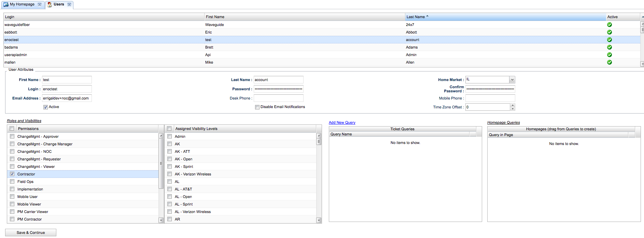The height and width of the screenshot is (238, 644).
Task: Click the Users tab icon
Action: [x=50, y=4]
